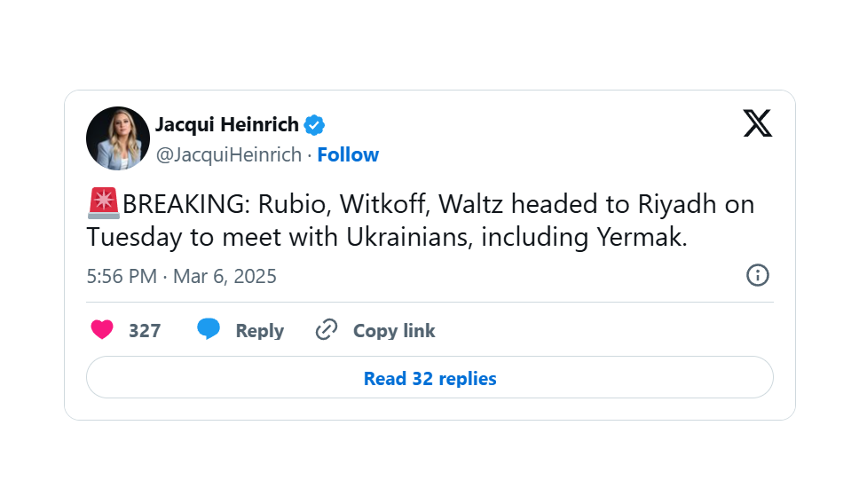Click the red siren emoji
The width and height of the screenshot is (867, 504).
(x=104, y=204)
